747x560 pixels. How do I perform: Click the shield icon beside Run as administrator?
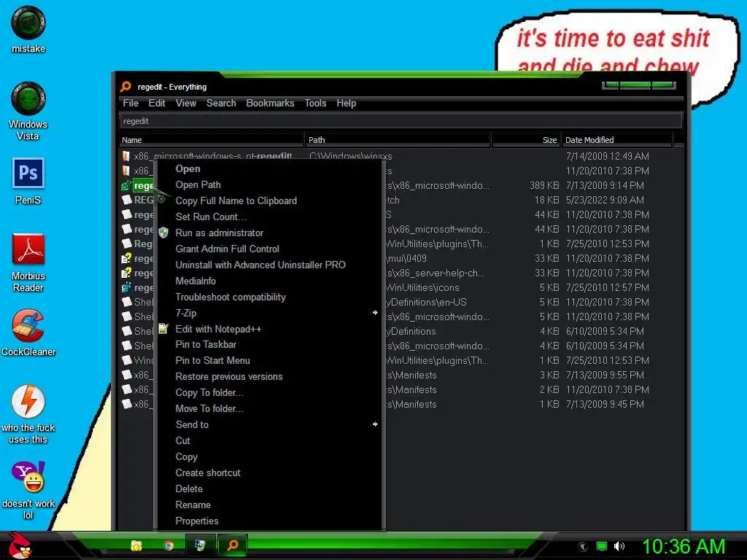(x=163, y=233)
